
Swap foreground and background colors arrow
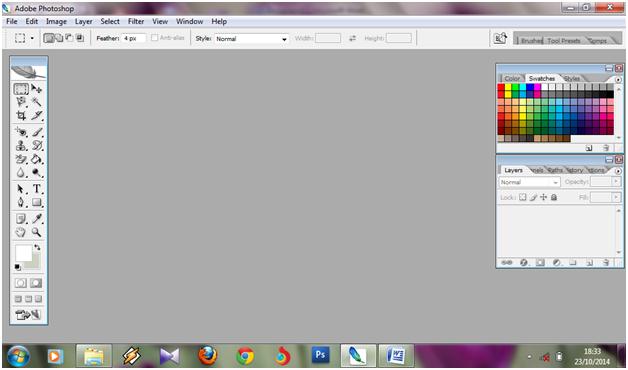(37, 247)
